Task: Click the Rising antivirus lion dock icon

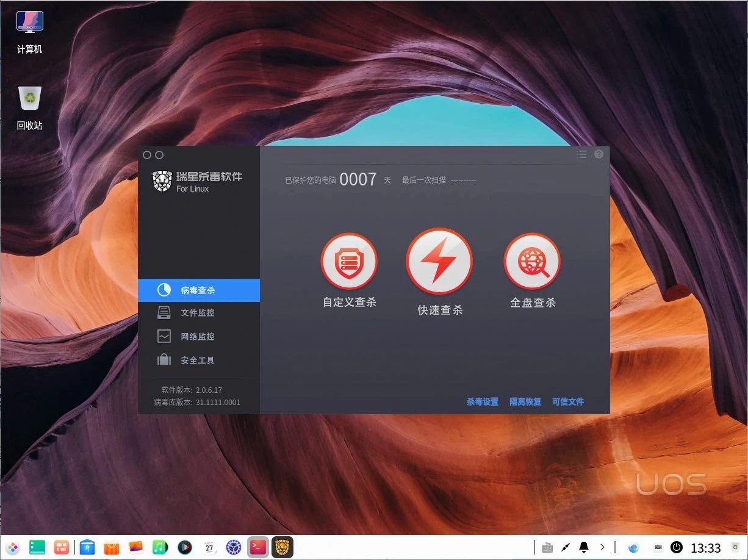Action: click(x=282, y=547)
